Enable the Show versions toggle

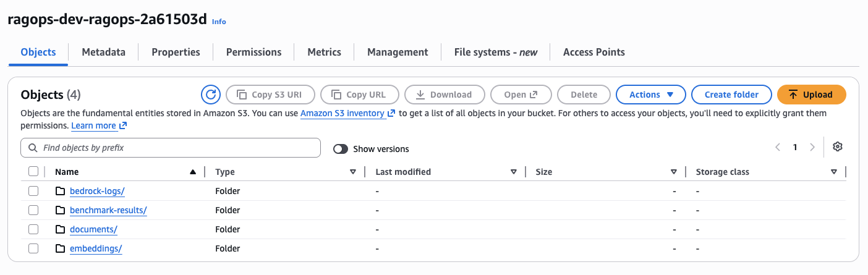[x=340, y=149]
